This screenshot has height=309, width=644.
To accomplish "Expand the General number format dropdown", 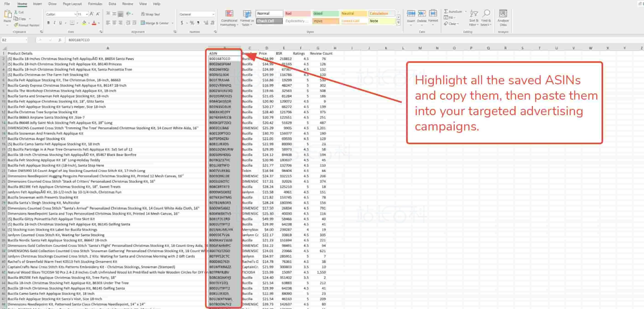I will tap(213, 14).
